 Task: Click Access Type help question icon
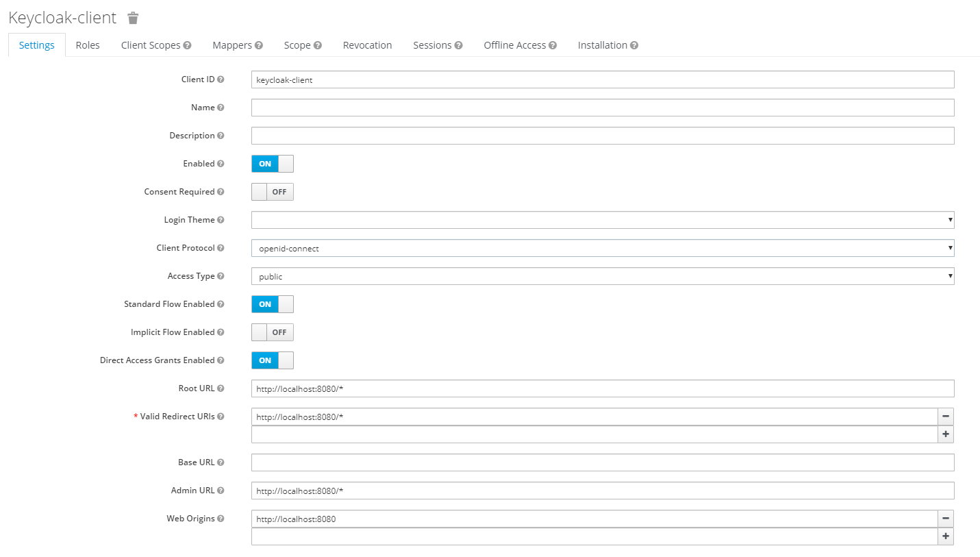pyautogui.click(x=221, y=276)
